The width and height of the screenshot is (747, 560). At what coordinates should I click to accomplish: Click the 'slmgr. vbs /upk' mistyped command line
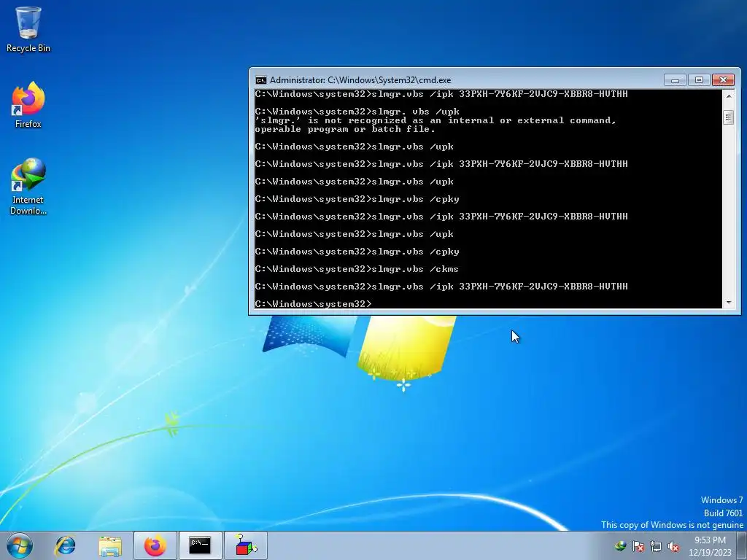357,112
